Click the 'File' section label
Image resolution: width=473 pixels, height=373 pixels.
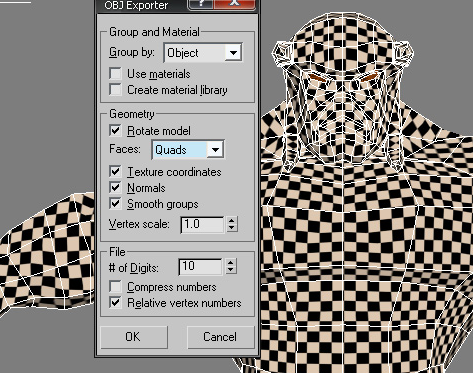(x=117, y=252)
